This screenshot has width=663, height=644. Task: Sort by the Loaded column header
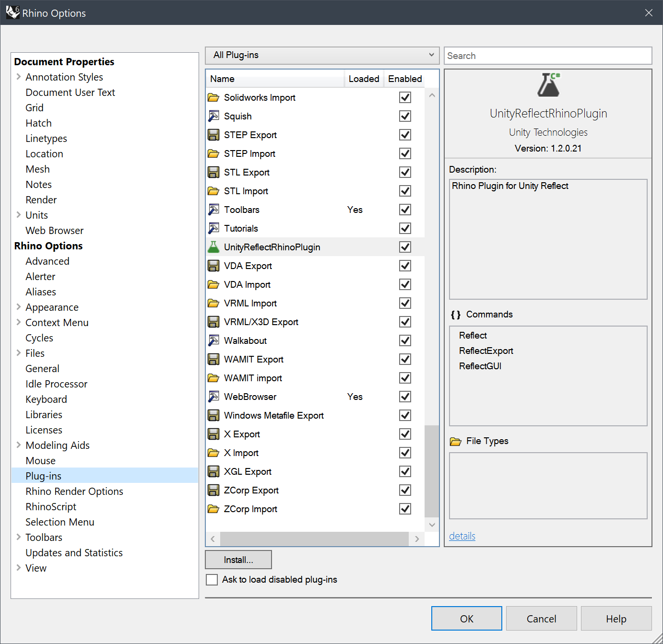pyautogui.click(x=364, y=79)
